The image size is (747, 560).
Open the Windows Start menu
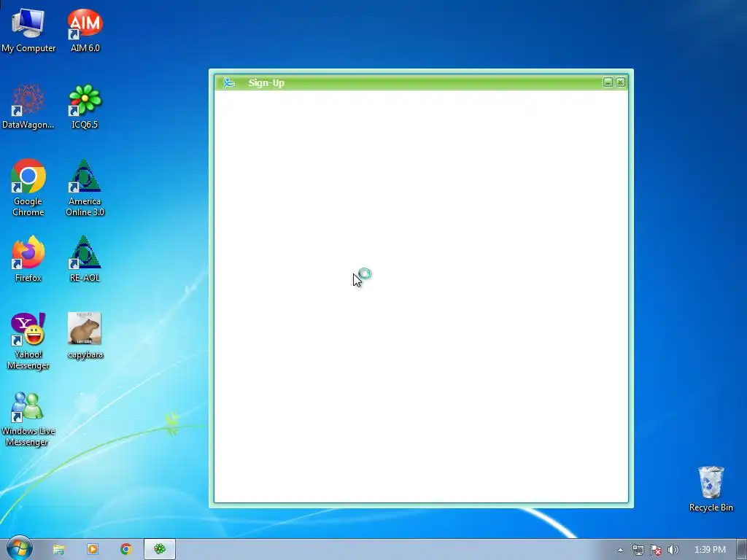(19, 549)
